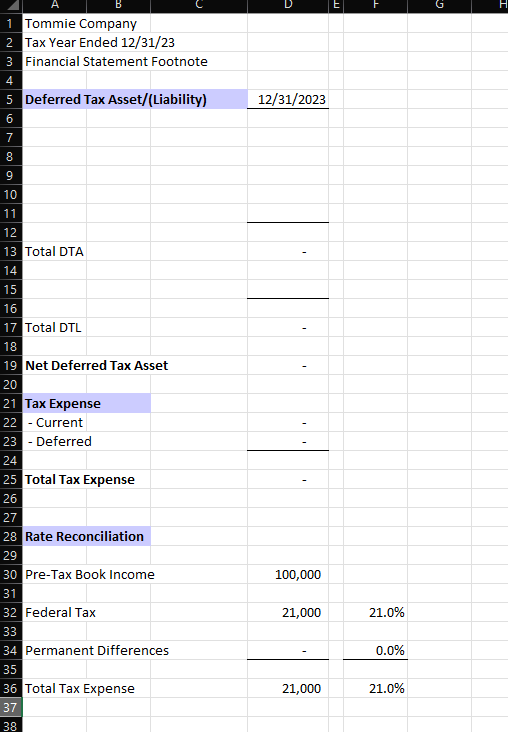The height and width of the screenshot is (732, 508).
Task: Select row 19 via its row header
Action: pos(11,366)
